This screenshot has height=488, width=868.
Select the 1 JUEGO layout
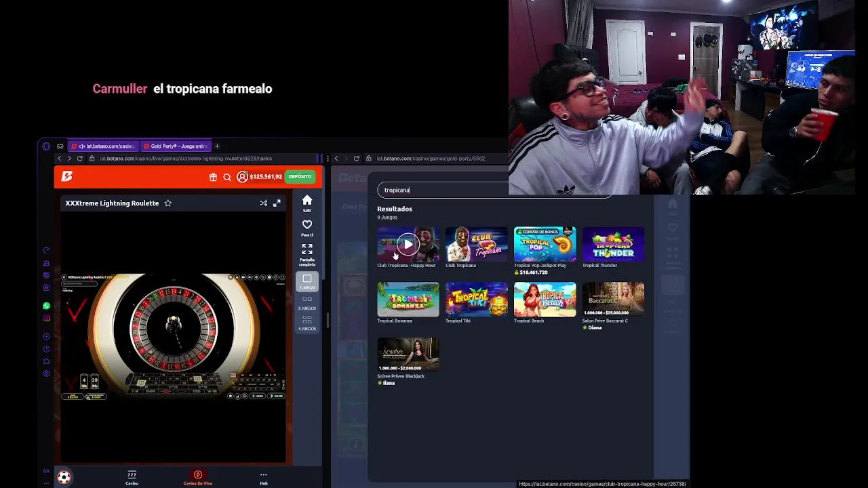[307, 281]
